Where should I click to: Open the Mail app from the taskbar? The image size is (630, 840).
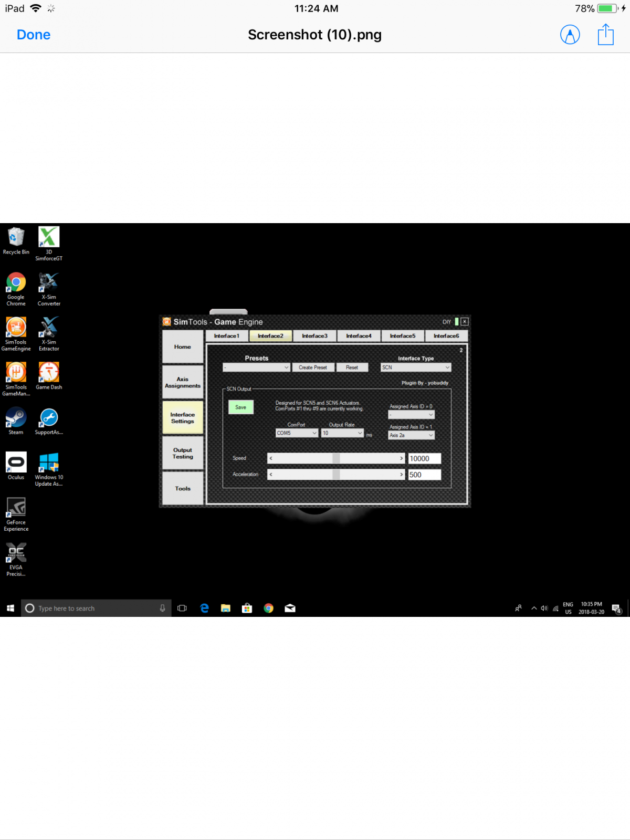pyautogui.click(x=290, y=608)
